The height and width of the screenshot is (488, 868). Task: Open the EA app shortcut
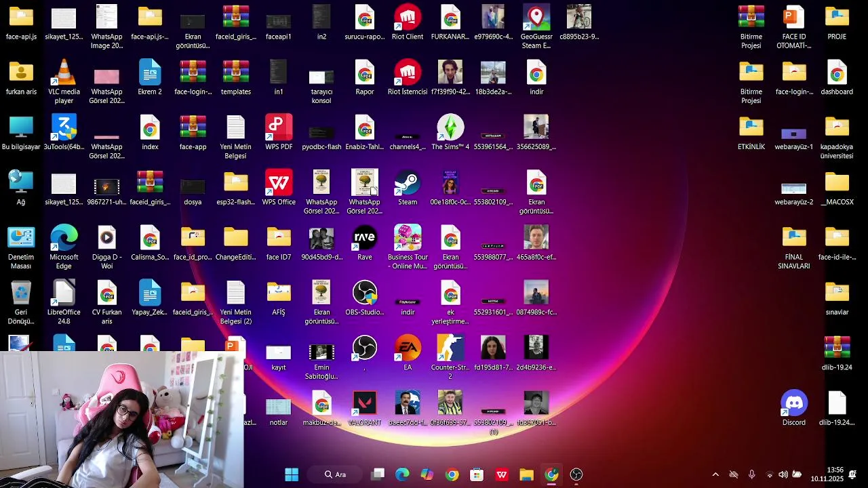pyautogui.click(x=408, y=353)
